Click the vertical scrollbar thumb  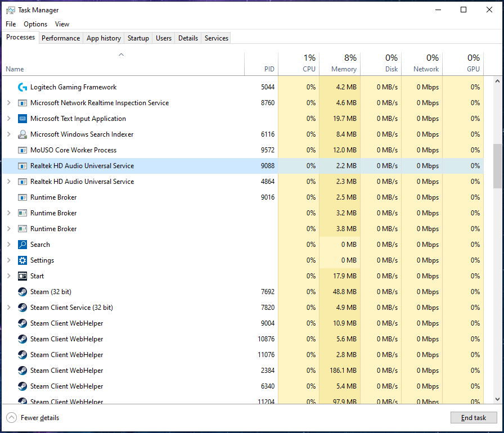pyautogui.click(x=497, y=166)
